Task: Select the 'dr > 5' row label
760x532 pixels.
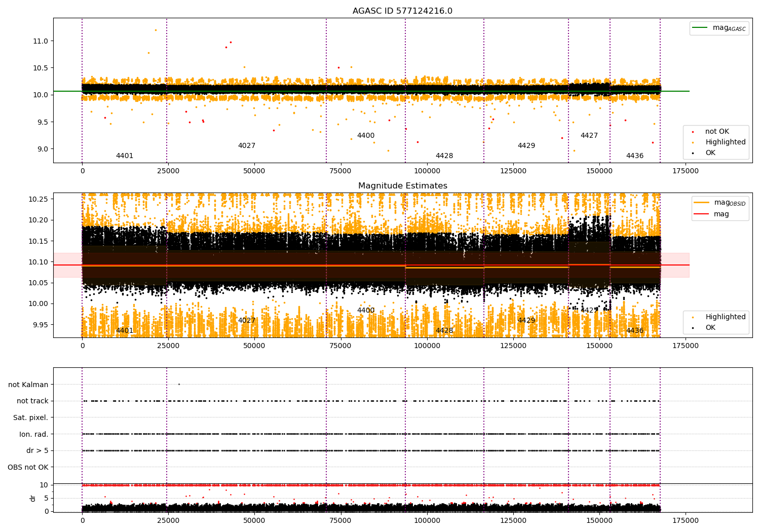Action: tap(37, 450)
